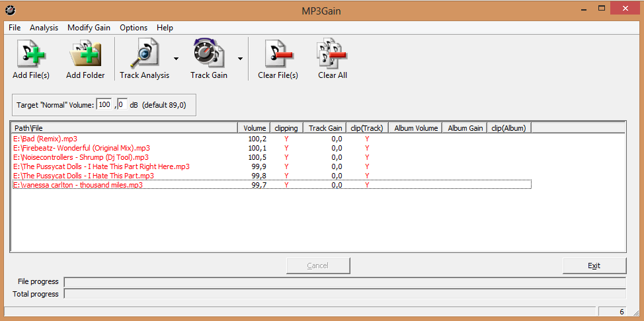Sort by the clipping column header
Image resolution: width=644 pixels, height=321 pixels.
coord(287,128)
